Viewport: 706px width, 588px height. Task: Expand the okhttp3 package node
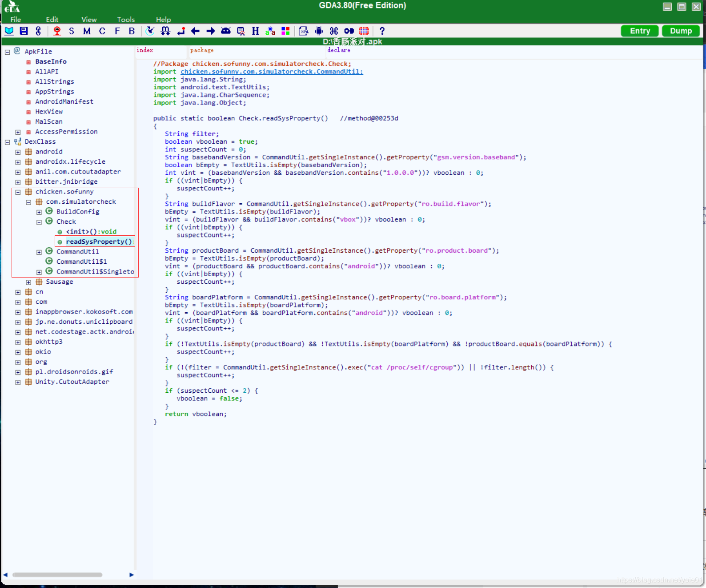pyautogui.click(x=18, y=342)
